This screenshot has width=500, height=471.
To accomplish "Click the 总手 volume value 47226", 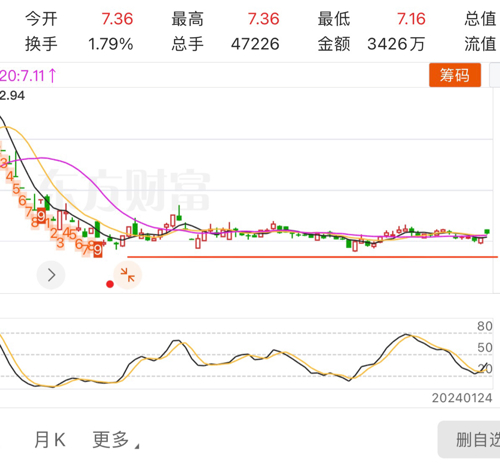I will tap(255, 44).
